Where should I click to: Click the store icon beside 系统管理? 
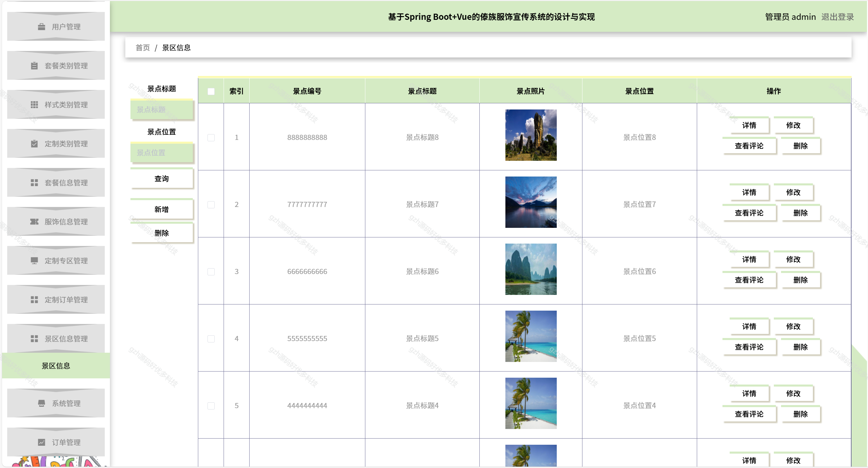click(x=41, y=403)
